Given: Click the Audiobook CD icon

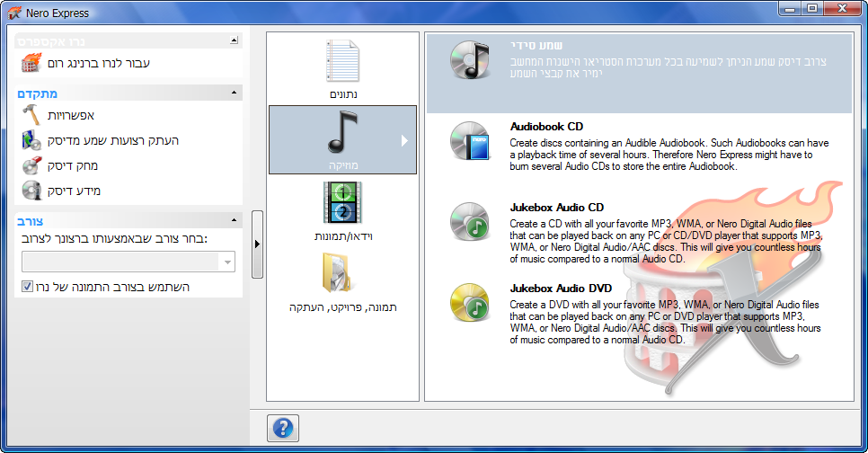Looking at the screenshot, I should click(470, 140).
